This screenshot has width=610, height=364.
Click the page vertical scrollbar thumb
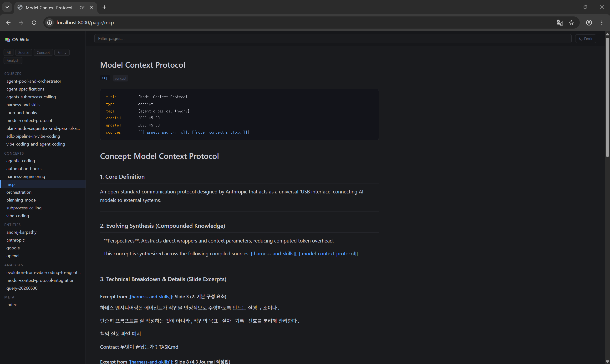coord(607,97)
